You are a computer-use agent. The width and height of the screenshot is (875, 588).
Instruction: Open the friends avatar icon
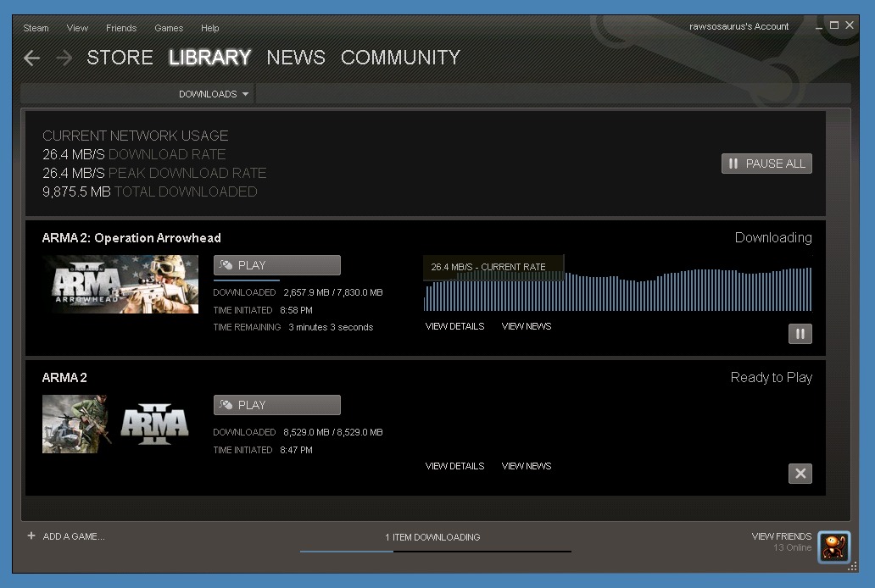[x=833, y=546]
